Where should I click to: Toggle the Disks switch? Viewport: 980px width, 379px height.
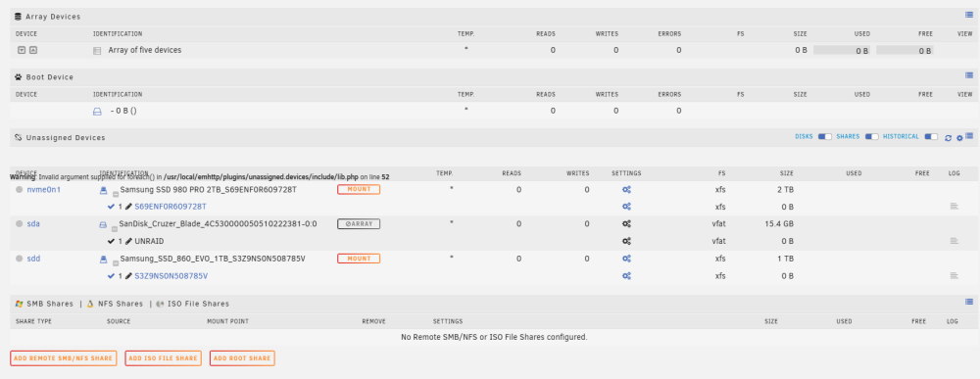(x=825, y=137)
